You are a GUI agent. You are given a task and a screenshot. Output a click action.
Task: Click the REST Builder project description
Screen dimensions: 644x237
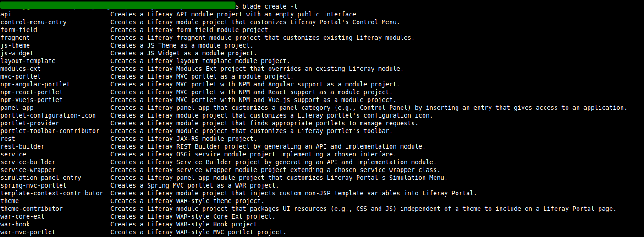pos(268,146)
